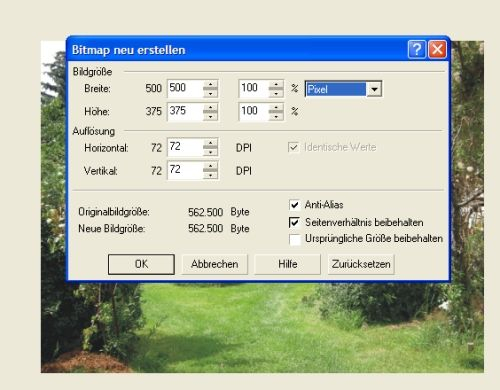The width and height of the screenshot is (500, 390).
Task: Click the Breite pixel input field
Action: (x=185, y=89)
